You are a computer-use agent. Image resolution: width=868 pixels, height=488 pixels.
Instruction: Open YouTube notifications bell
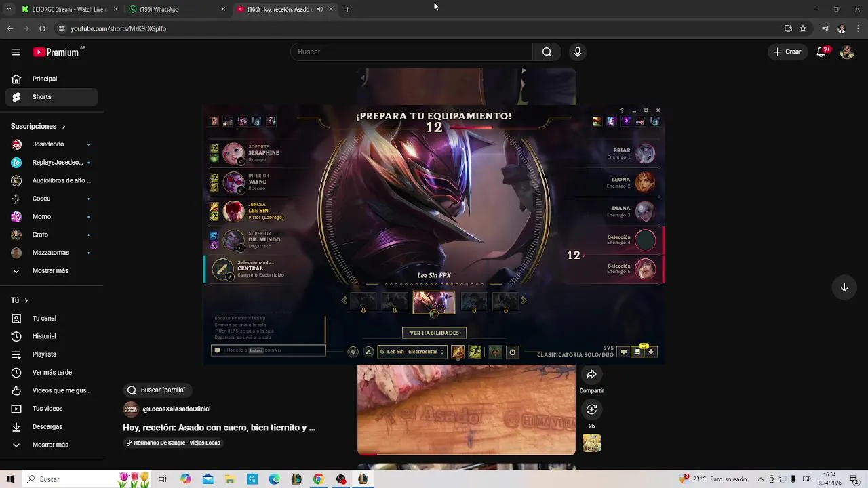click(822, 52)
